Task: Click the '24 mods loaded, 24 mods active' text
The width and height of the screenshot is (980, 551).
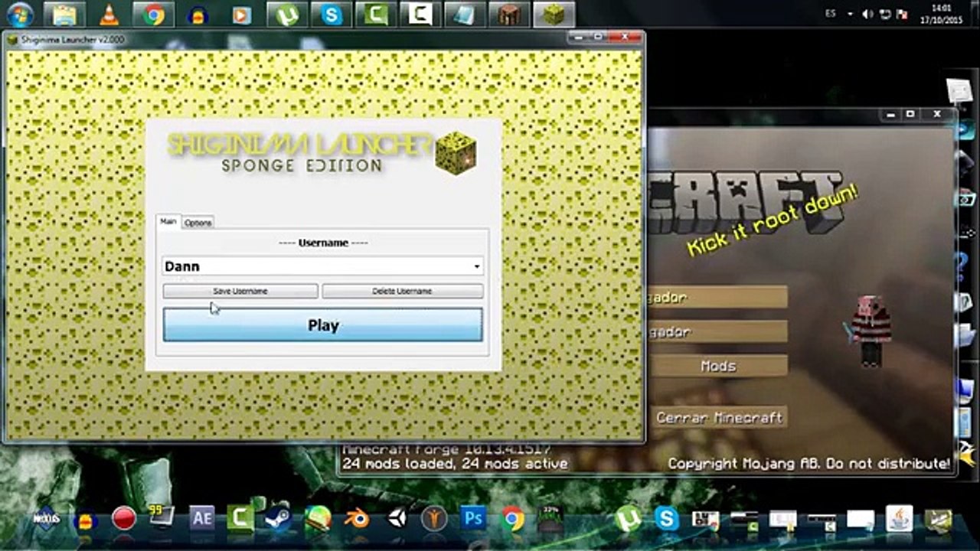Action: point(455,464)
